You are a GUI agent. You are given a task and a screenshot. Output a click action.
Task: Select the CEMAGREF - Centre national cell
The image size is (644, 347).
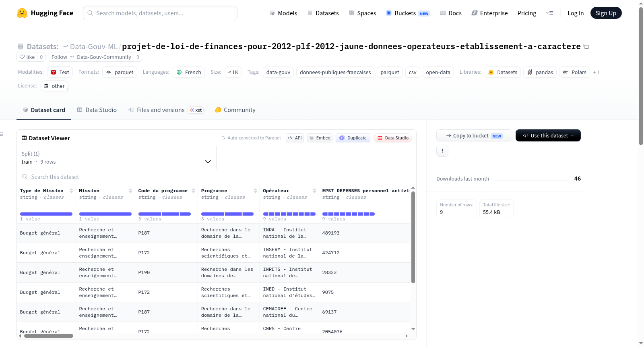289,312
